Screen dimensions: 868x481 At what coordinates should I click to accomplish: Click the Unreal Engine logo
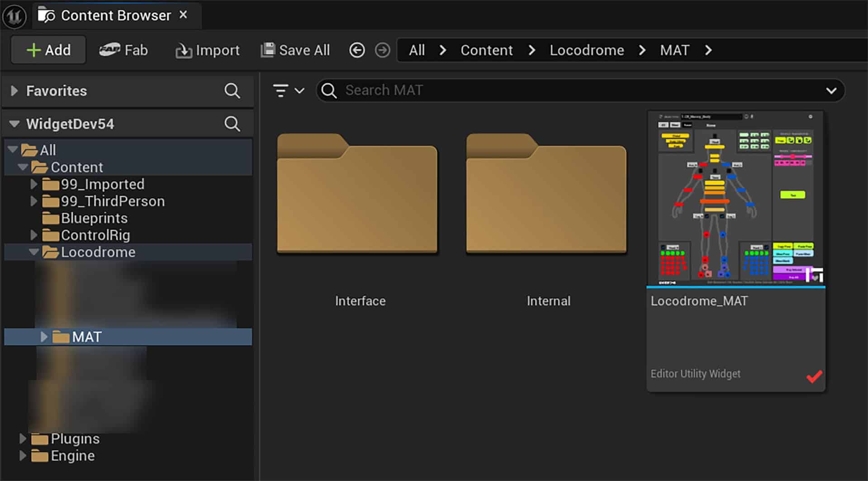click(x=14, y=15)
